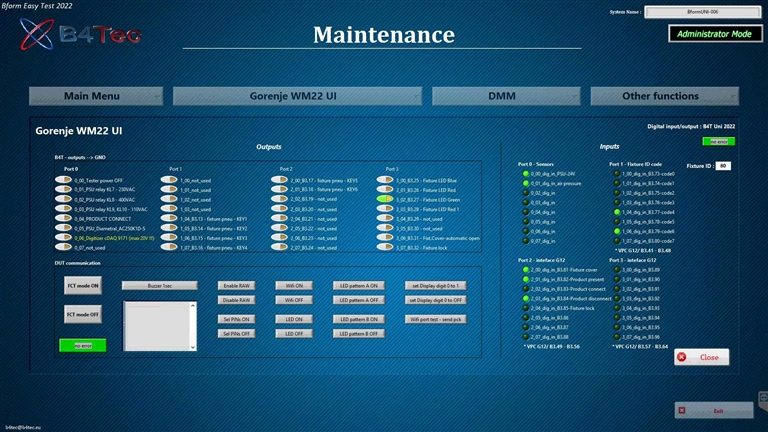Viewport: 768px width, 432px height.
Task: Click the Buzzer 1sec button
Action: 160,286
